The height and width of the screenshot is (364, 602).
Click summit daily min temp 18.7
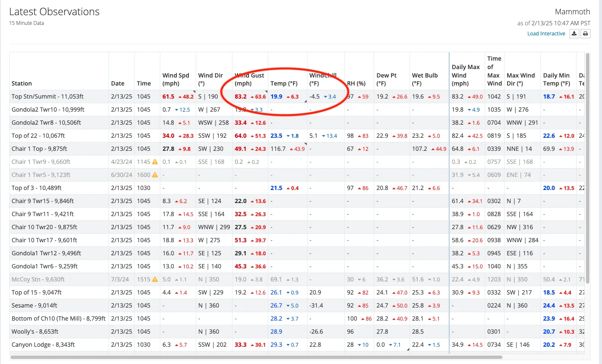pos(549,96)
